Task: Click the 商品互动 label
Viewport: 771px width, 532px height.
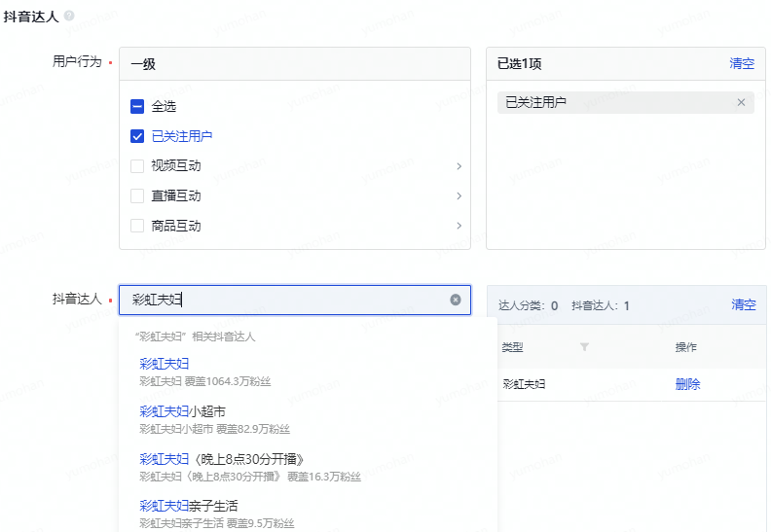Action: [176, 226]
